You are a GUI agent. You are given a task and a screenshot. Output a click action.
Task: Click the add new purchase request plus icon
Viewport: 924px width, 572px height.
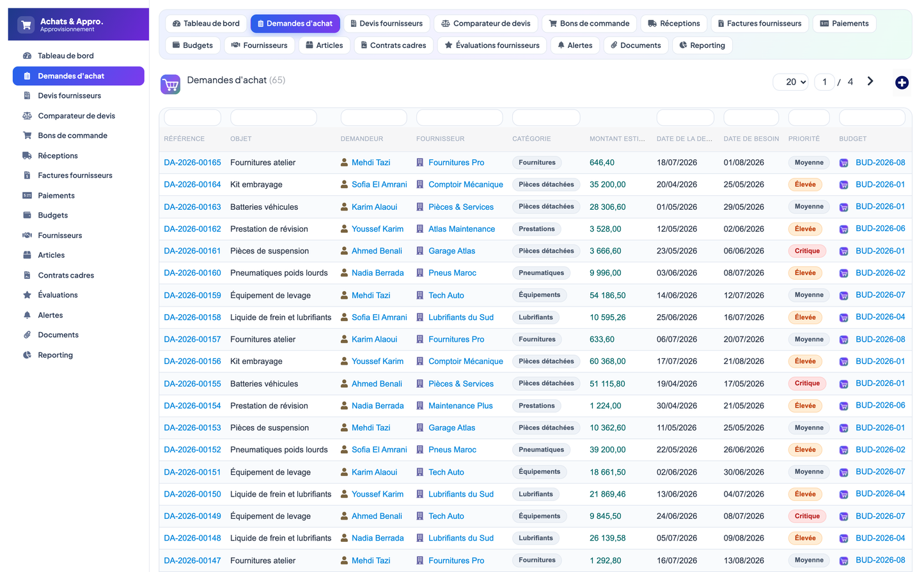click(x=902, y=83)
